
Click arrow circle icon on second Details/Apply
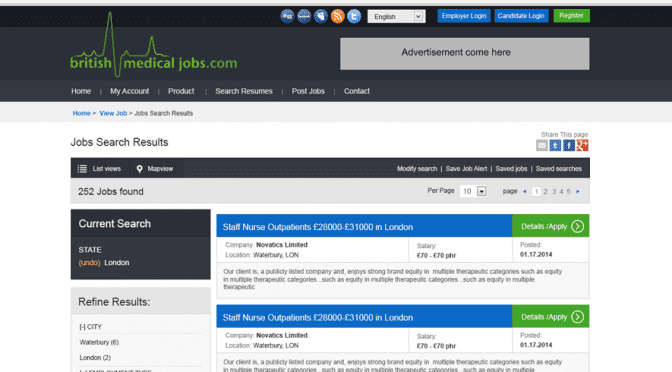(x=577, y=317)
